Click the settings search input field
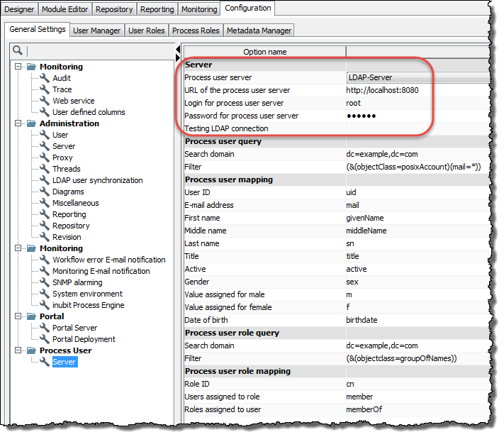The height and width of the screenshot is (437, 504). click(100, 51)
